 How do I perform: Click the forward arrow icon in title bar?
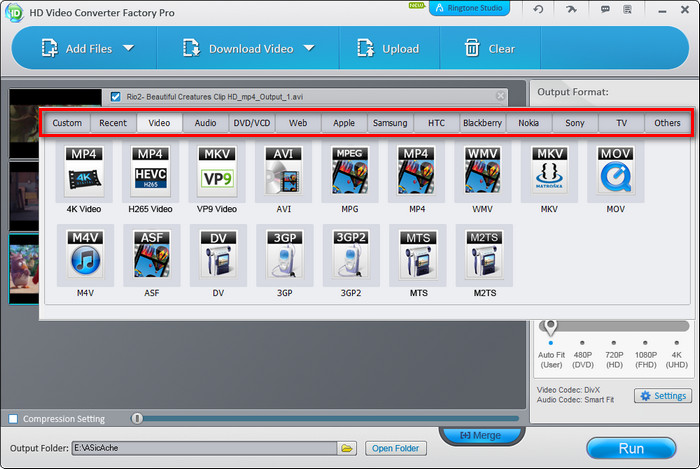tap(571, 9)
